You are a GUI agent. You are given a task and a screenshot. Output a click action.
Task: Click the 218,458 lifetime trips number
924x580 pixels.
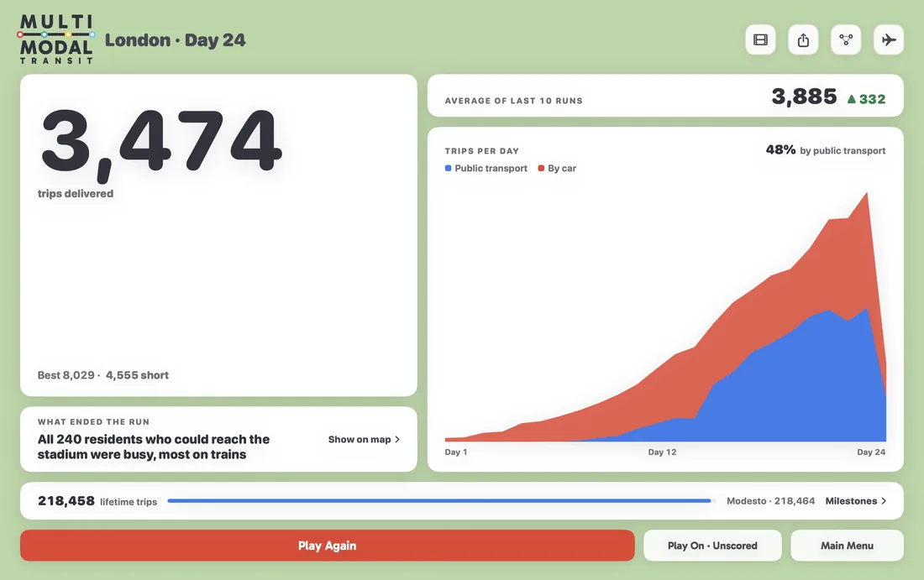point(66,500)
